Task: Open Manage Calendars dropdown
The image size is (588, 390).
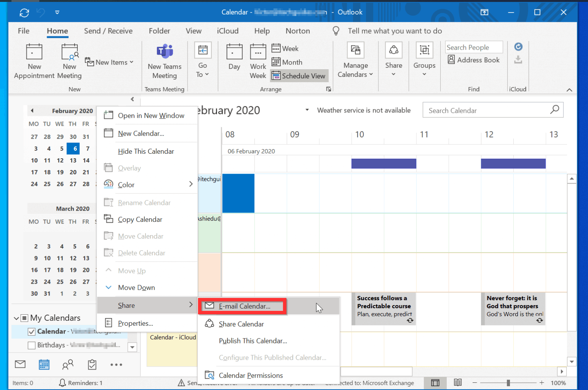Action: pyautogui.click(x=355, y=60)
